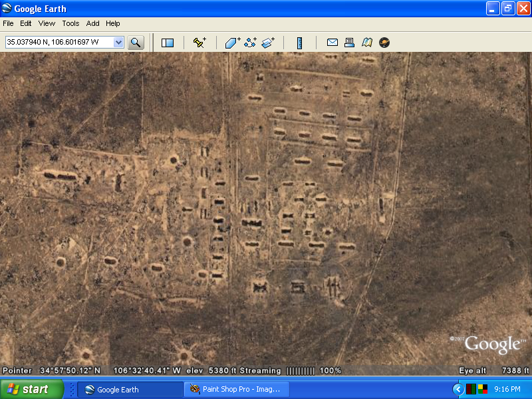Email the view with the envelope icon

click(332, 43)
